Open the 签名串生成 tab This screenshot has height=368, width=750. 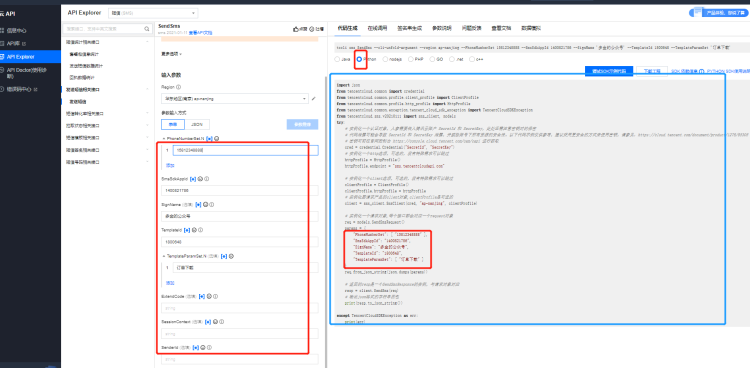pyautogui.click(x=409, y=28)
